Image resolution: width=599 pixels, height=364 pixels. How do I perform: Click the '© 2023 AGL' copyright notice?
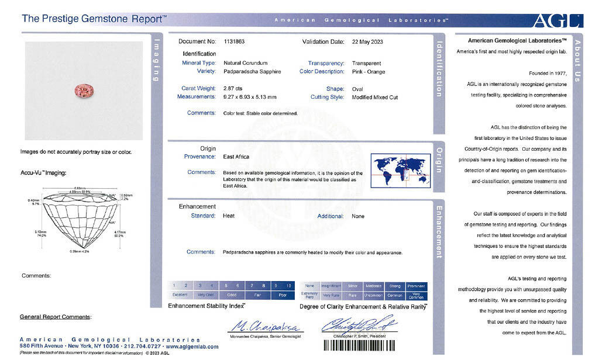coord(157,353)
